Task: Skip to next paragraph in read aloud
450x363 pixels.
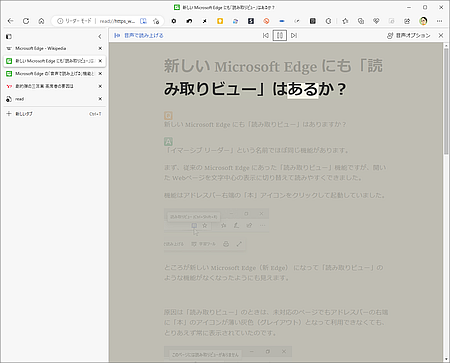Action: click(x=294, y=35)
